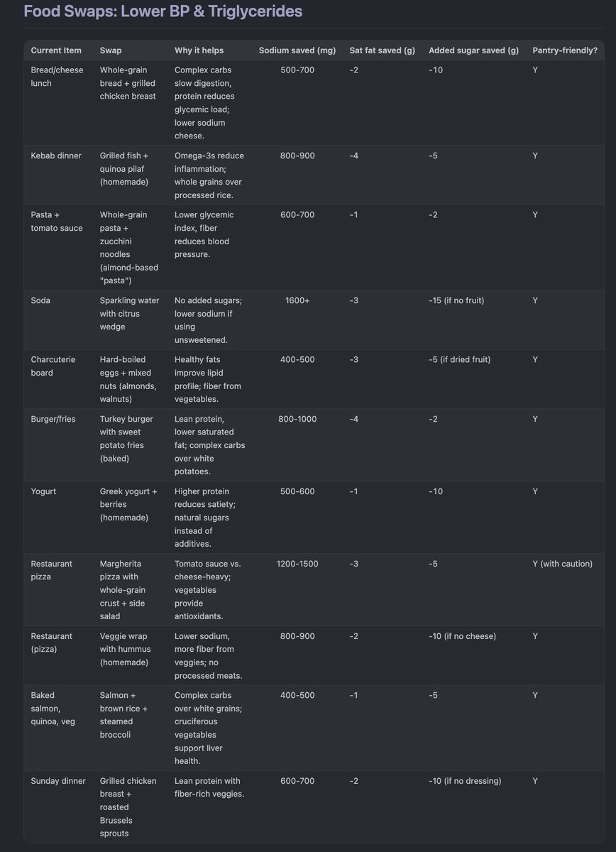Click the Sodium saved (mg) column header

[x=297, y=50]
